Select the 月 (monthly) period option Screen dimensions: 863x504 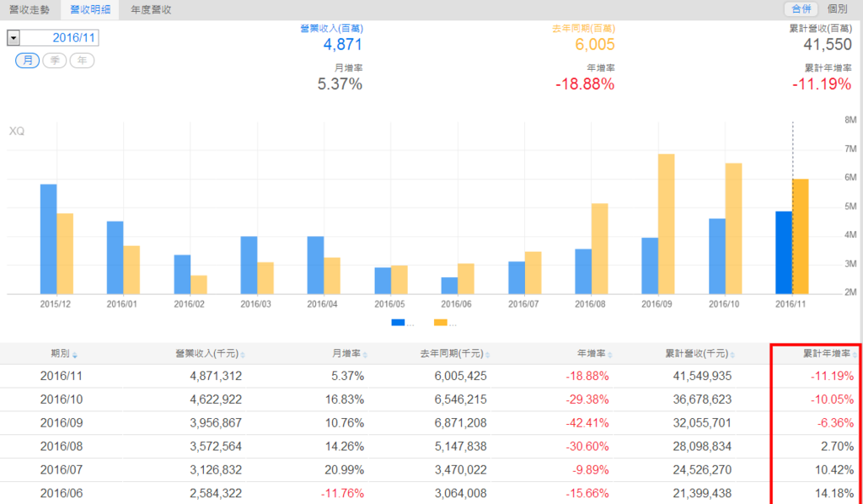point(28,61)
